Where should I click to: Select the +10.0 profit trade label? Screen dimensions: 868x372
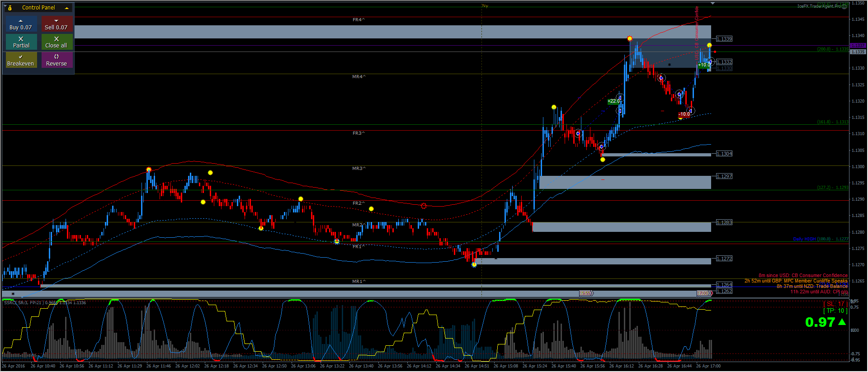(x=704, y=65)
